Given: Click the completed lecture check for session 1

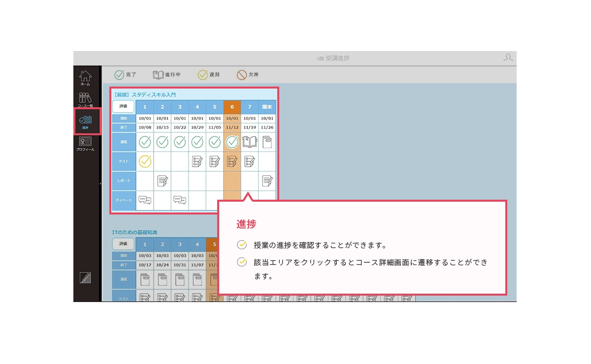Looking at the screenshot, I should [x=145, y=142].
